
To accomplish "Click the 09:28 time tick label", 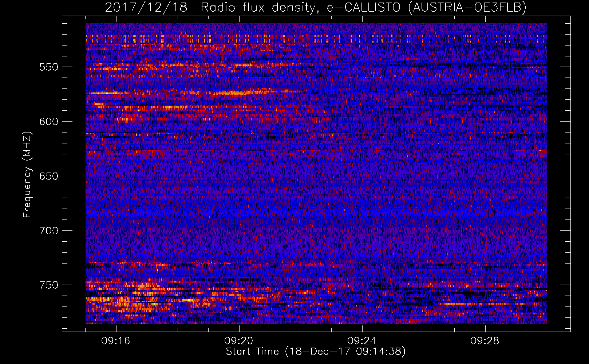I will pos(485,341).
